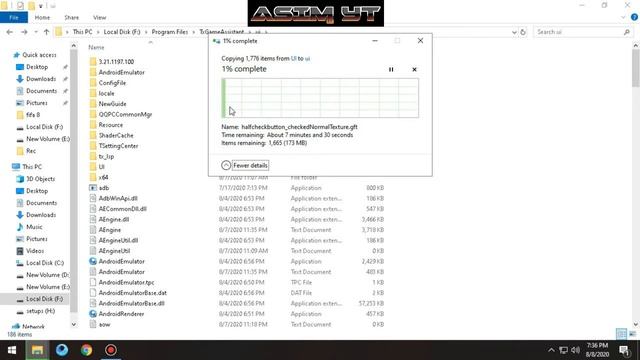Screen dimensions: 640x360
Task: Select the QQPCCommonMgr folder
Action: click(125, 114)
